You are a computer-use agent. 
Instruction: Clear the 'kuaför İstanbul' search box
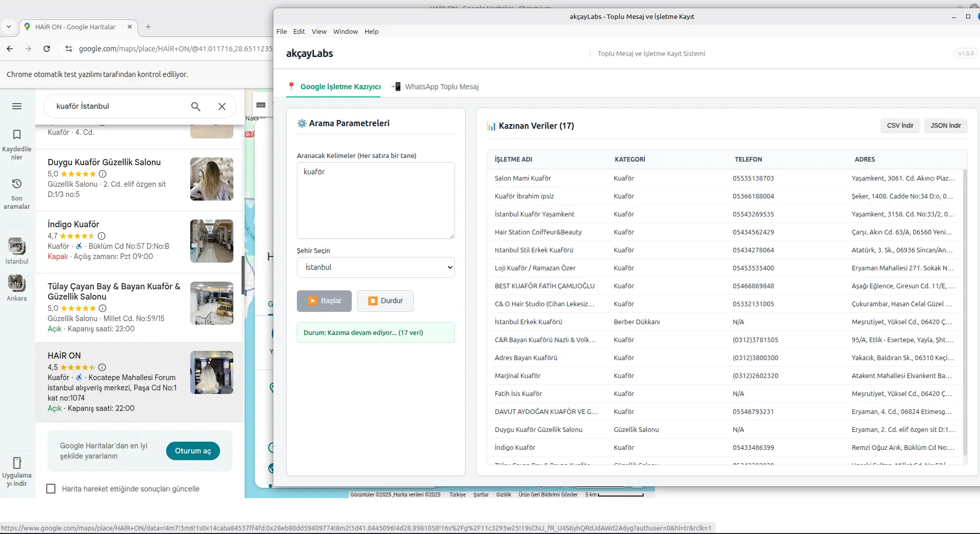(222, 106)
